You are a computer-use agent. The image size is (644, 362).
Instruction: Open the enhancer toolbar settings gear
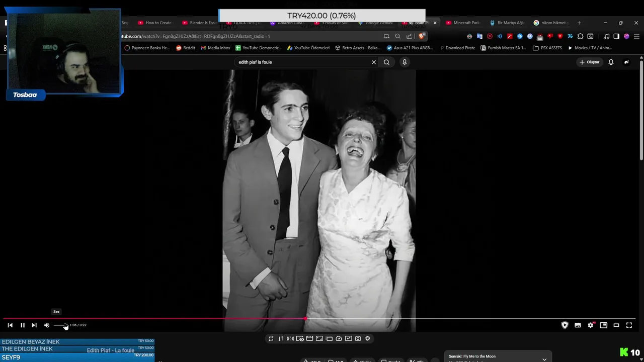pos(368,338)
